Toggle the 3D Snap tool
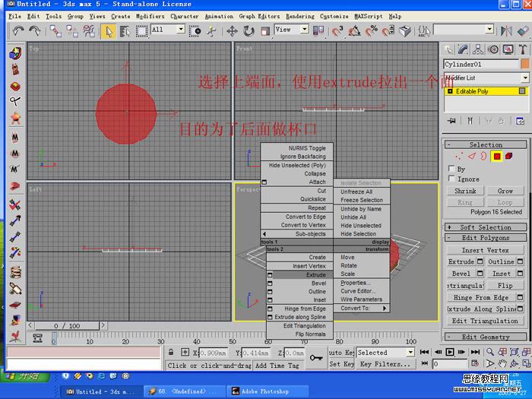This screenshot has height=399, width=532. pos(337,31)
